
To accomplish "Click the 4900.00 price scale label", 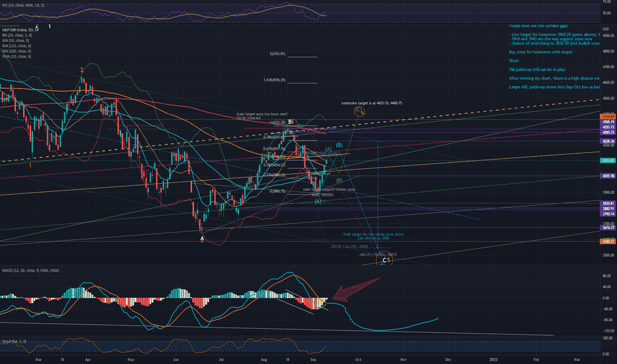I will pyautogui.click(x=608, y=36).
